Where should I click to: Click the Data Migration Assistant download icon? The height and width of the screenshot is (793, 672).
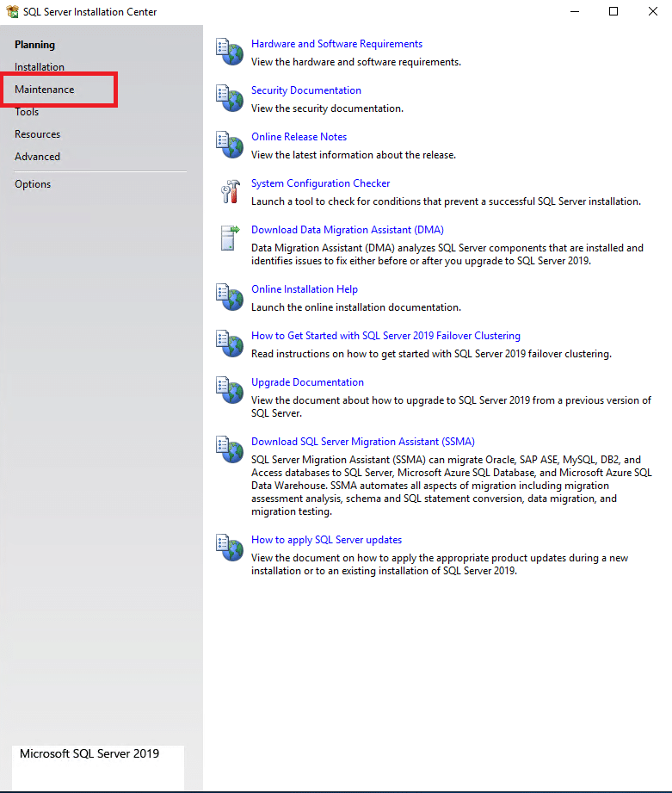coord(231,239)
